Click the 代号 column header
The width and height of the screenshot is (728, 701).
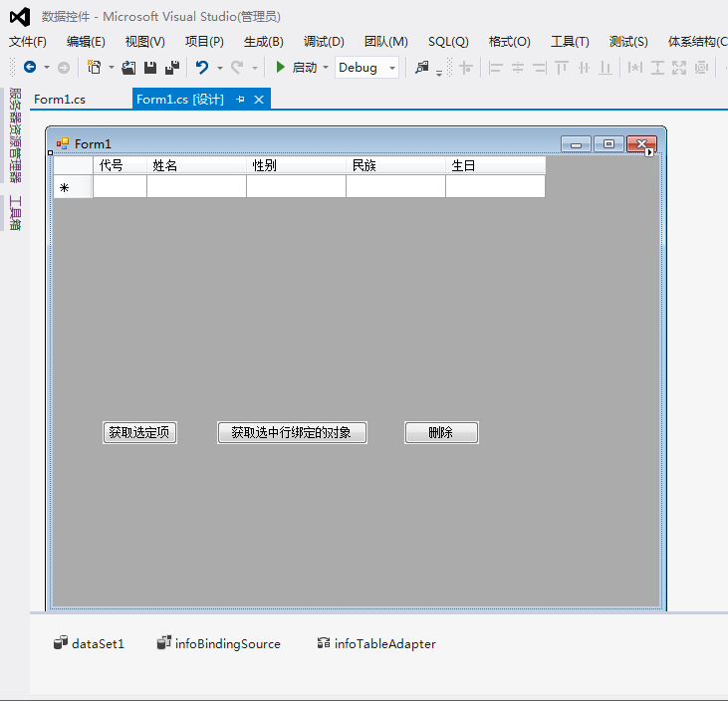pos(120,165)
